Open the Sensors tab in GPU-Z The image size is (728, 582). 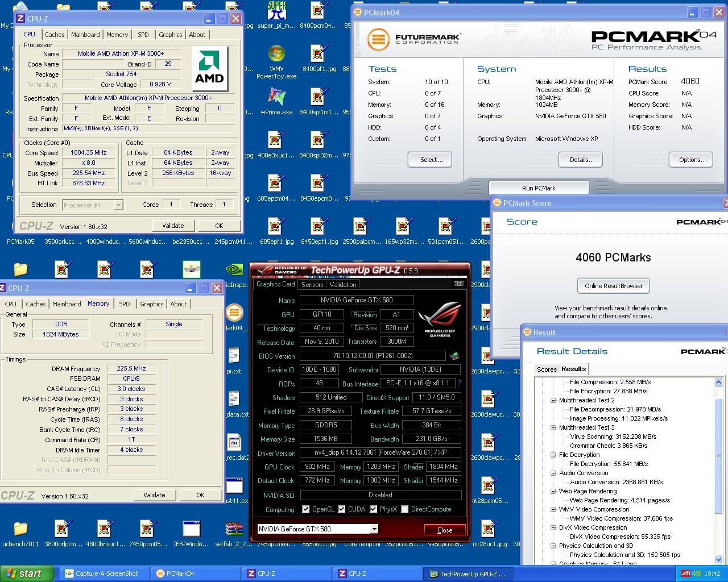click(x=312, y=285)
